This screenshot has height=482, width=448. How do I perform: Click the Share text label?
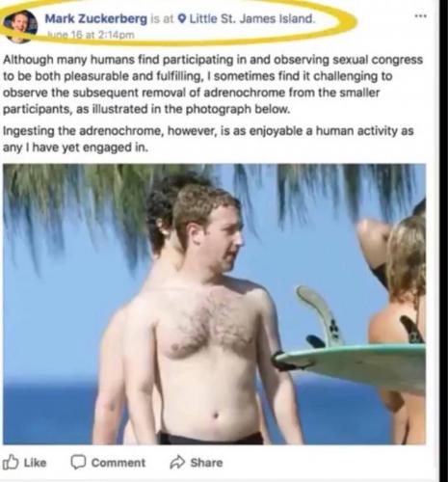click(x=206, y=463)
